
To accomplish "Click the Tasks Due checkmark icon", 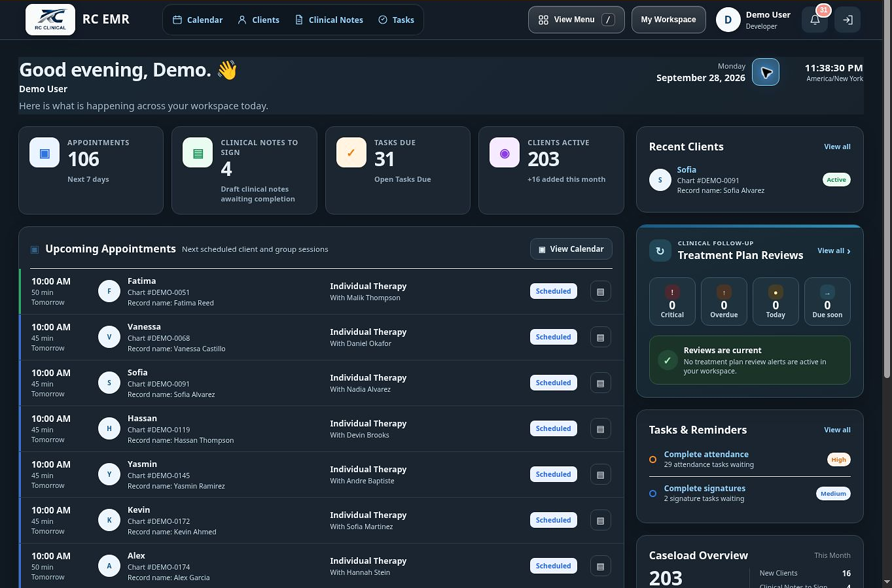I will coord(351,153).
